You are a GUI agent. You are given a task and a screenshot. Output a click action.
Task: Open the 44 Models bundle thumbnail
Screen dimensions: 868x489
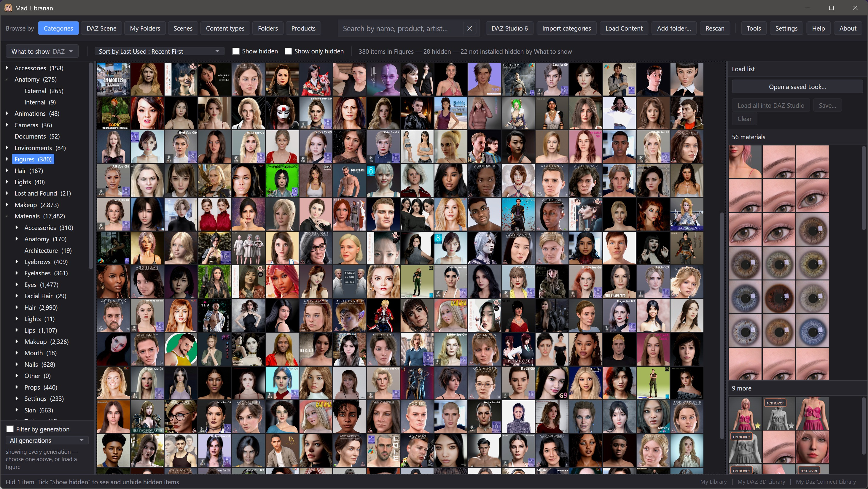114,79
